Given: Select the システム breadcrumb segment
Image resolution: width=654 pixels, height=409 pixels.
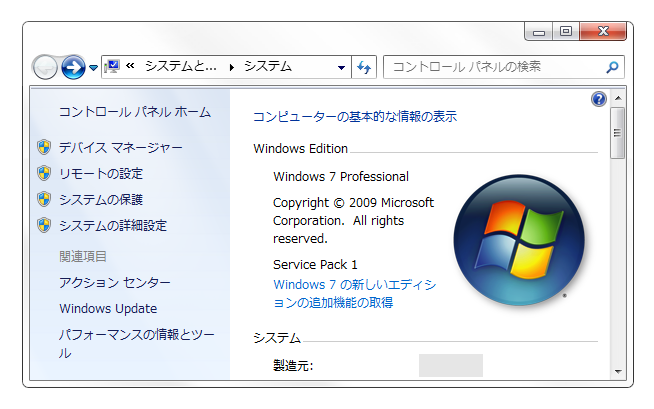Looking at the screenshot, I should (x=267, y=67).
